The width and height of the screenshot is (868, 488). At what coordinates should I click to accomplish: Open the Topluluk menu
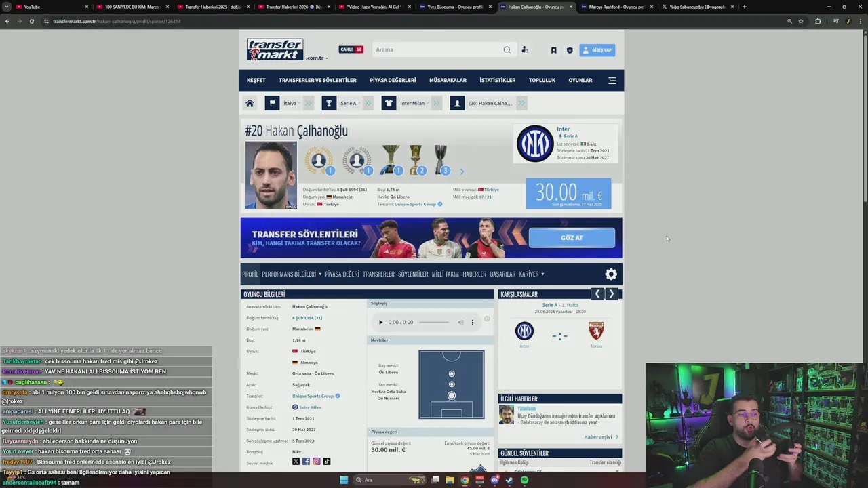pos(542,80)
